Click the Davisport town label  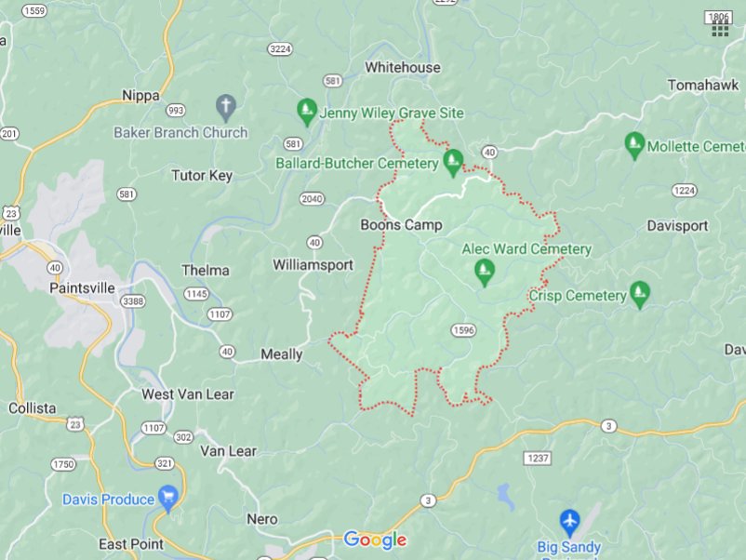point(677,225)
